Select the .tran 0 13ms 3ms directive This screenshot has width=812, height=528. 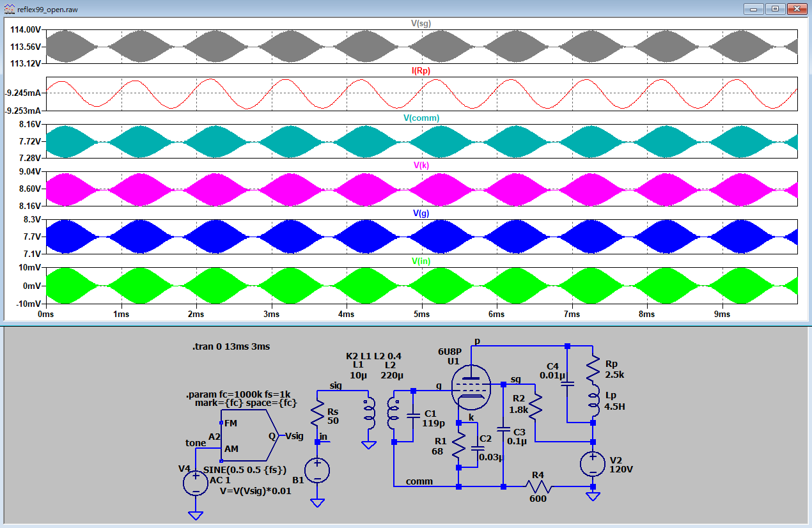231,346
